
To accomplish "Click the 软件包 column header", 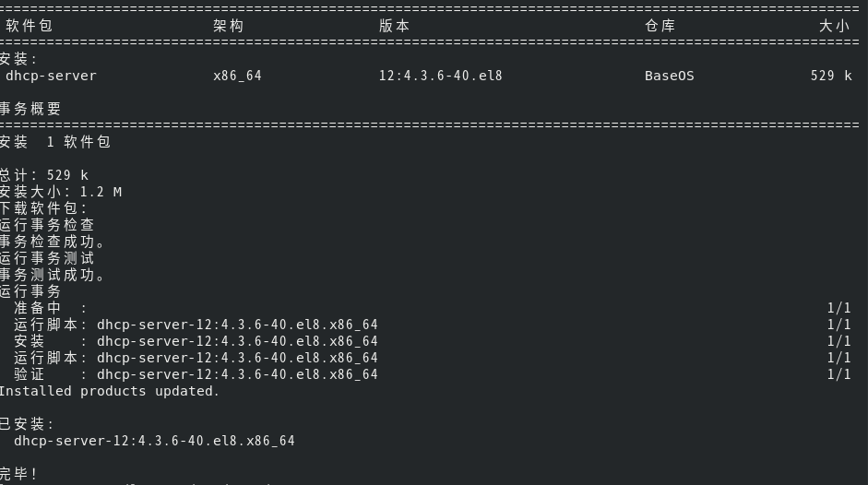I will [29, 26].
